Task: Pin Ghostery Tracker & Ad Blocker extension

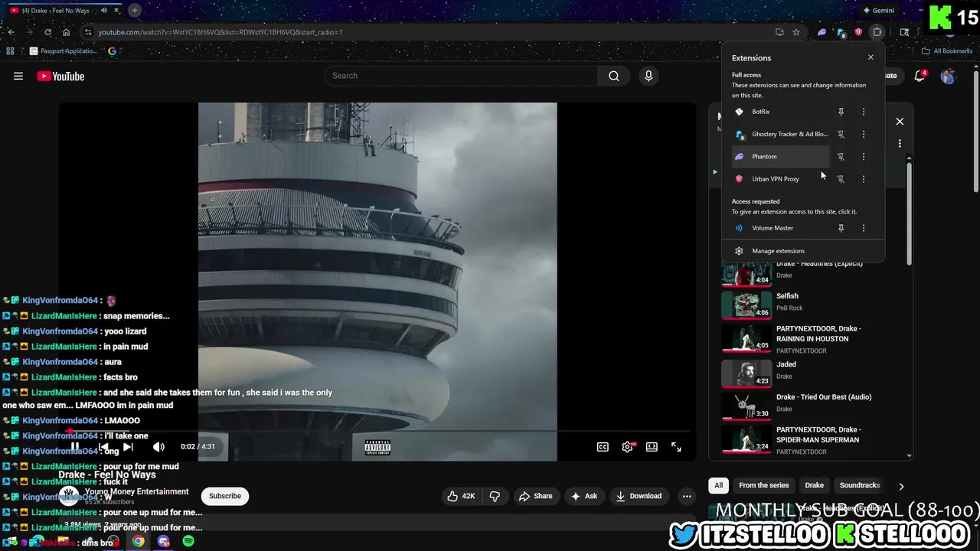Action: (x=841, y=134)
